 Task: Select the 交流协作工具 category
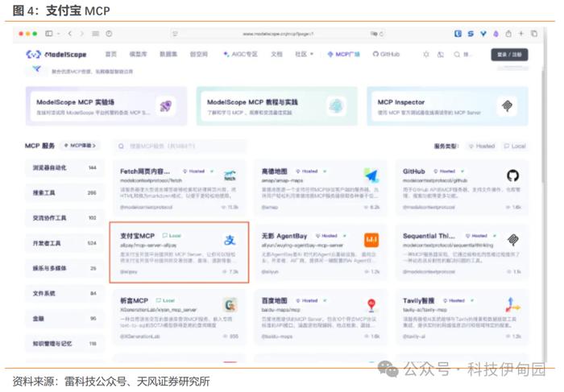click(x=64, y=218)
